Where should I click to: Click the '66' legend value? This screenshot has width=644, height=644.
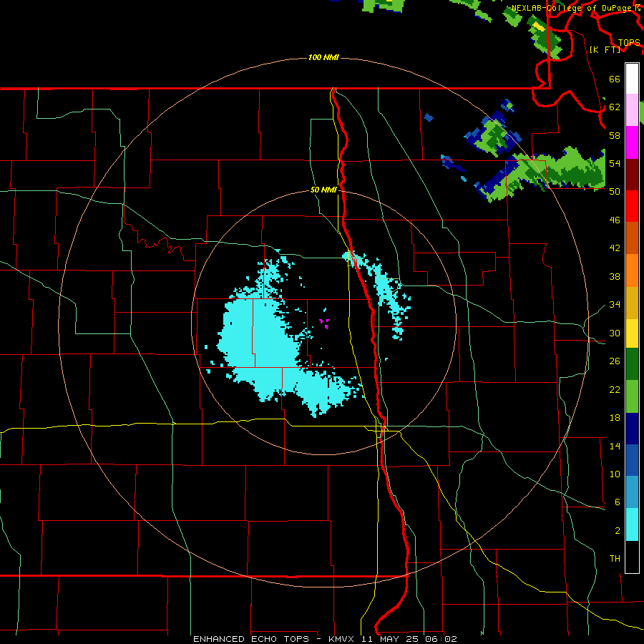[x=615, y=79]
